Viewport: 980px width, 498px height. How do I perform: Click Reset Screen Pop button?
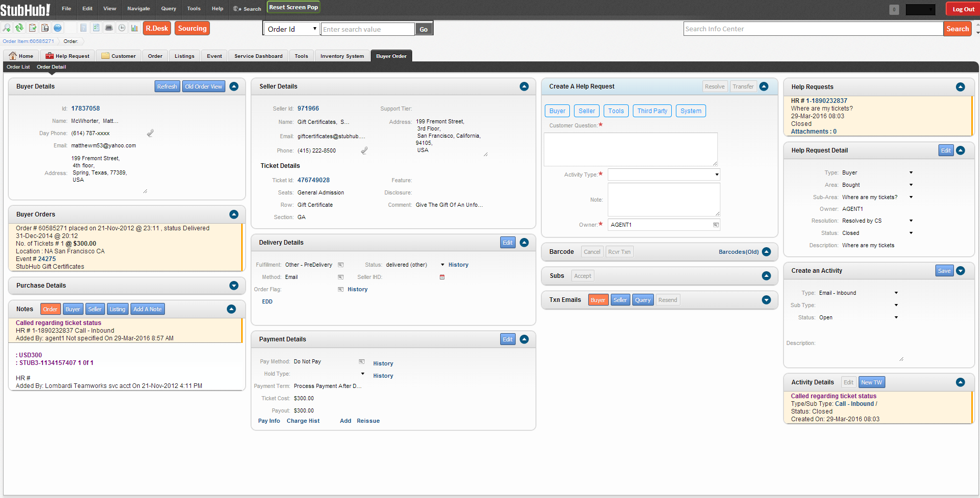tap(293, 8)
